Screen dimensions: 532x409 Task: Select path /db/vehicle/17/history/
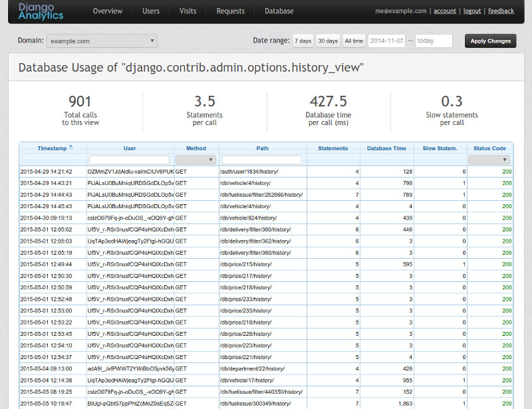(x=247, y=380)
